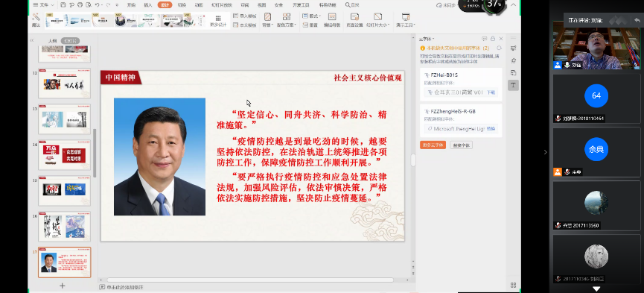The image size is (644, 293).
Task: Select the 幻灯片 thumbnails tab
Action: [70, 41]
